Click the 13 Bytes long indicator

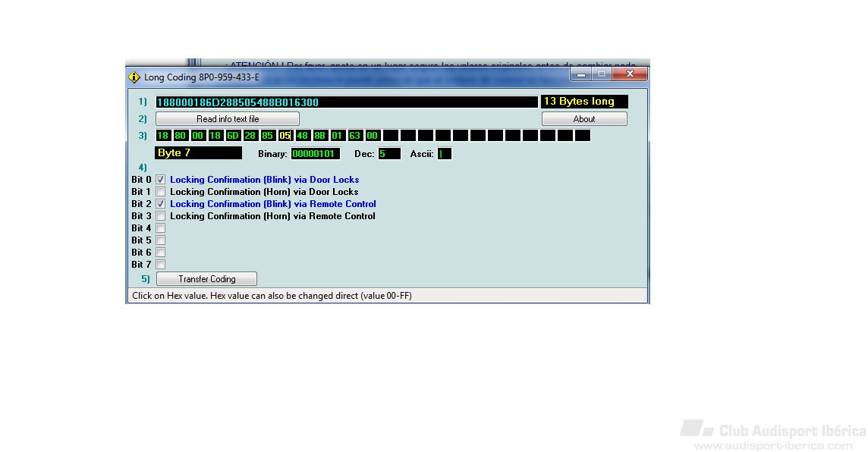click(584, 102)
